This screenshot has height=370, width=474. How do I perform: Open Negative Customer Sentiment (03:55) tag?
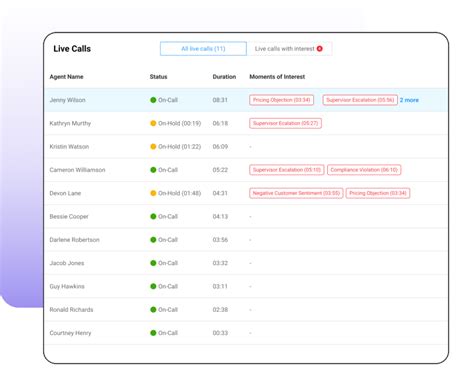296,193
